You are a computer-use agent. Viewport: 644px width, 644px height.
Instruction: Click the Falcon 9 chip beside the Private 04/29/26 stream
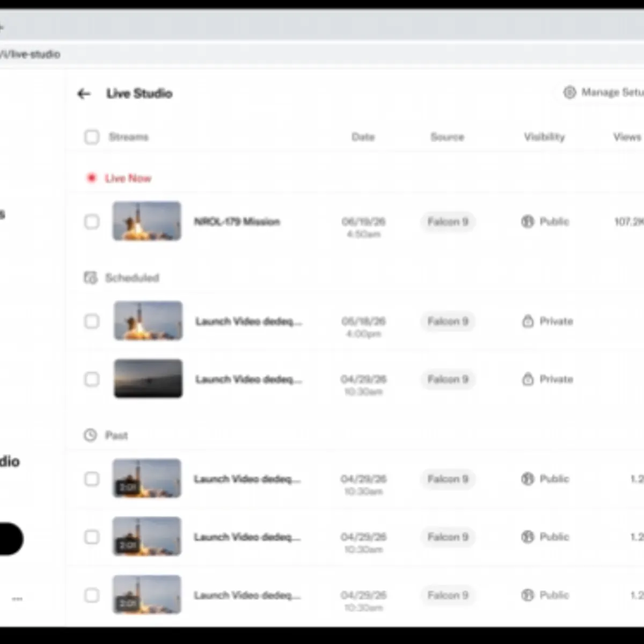point(448,379)
